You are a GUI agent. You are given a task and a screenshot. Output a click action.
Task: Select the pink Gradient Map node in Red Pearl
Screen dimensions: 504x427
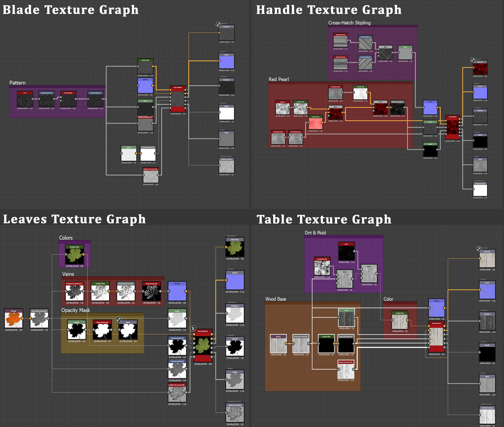[315, 123]
